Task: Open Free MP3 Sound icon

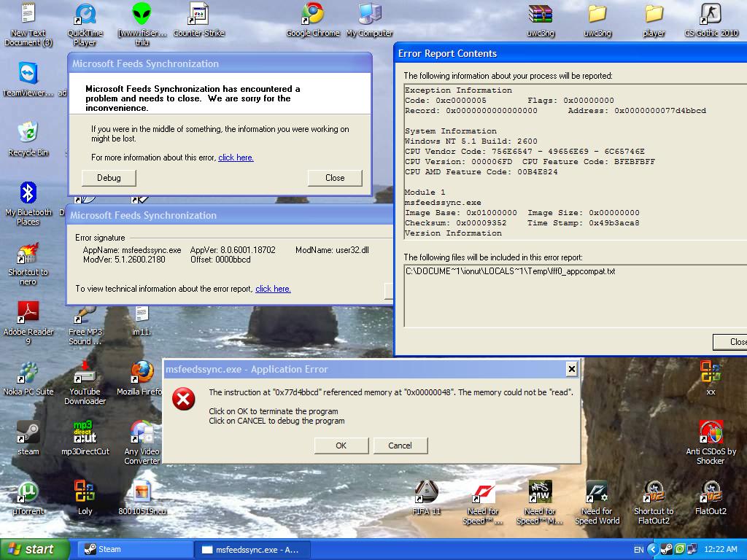Action: [x=85, y=326]
